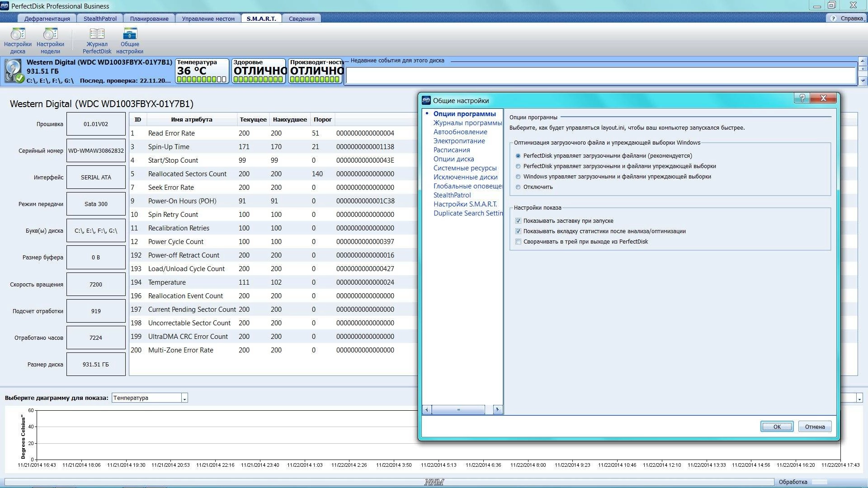The width and height of the screenshot is (868, 488).
Task: Click the ID column header
Action: pyautogui.click(x=138, y=120)
